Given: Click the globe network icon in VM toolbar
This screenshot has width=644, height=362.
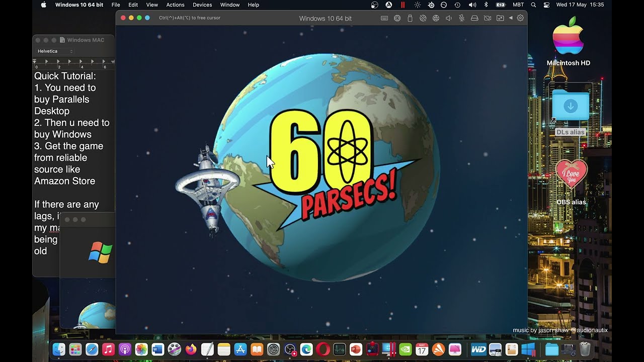Looking at the screenshot, I should tap(436, 18).
